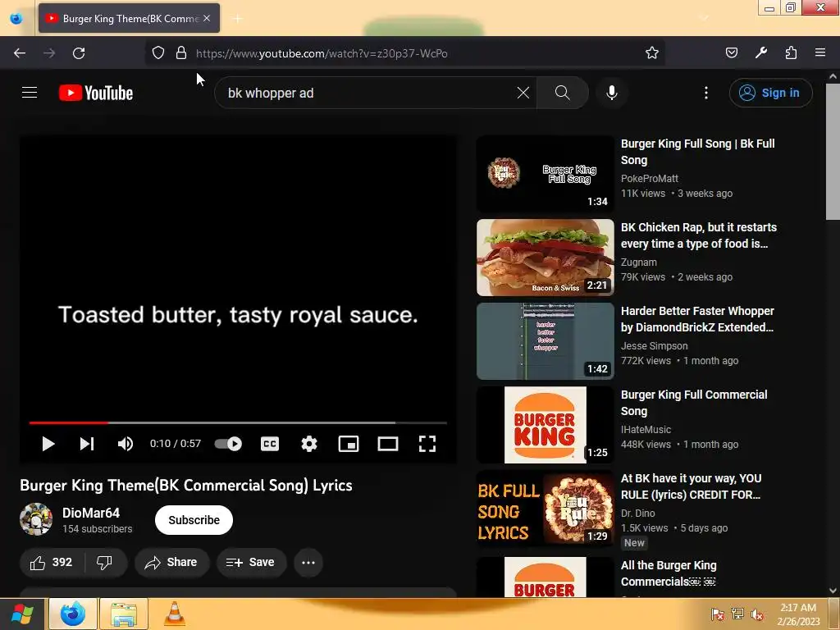
Task: Run search with the magnifying glass button
Action: click(x=563, y=93)
